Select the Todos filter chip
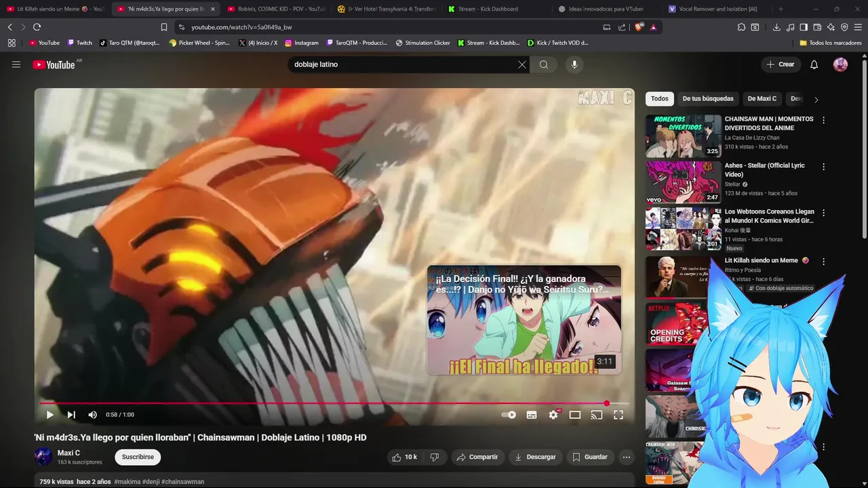Screen dimensions: 868x488 (x=660, y=99)
